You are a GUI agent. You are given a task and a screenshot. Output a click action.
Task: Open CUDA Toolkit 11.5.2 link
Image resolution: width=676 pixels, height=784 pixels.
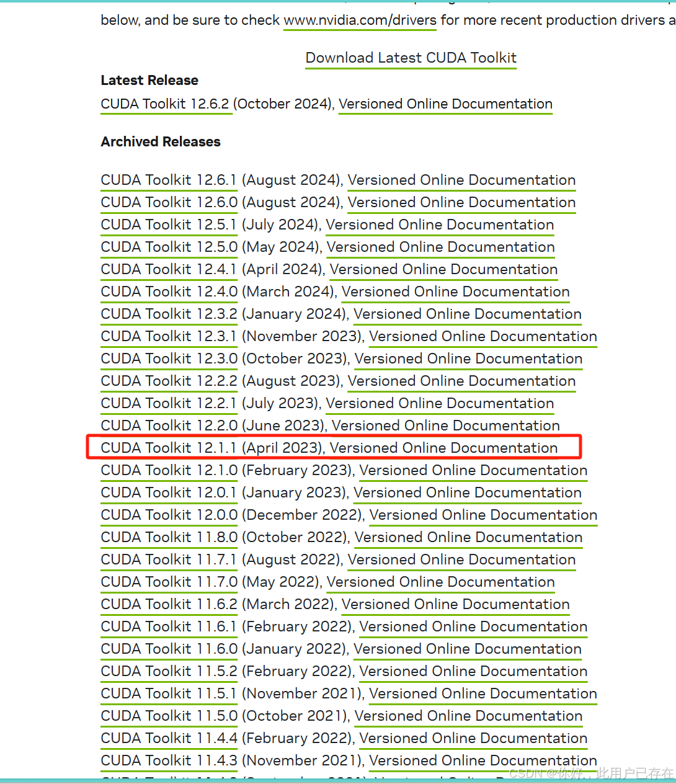click(169, 671)
